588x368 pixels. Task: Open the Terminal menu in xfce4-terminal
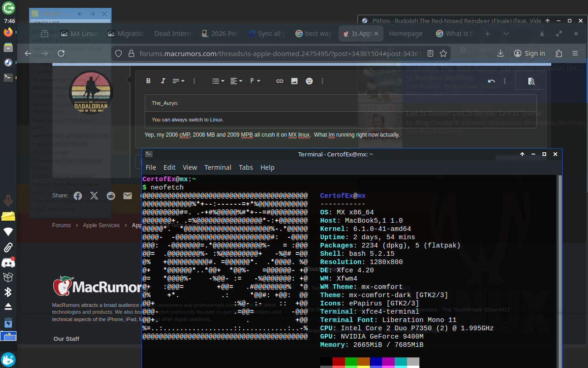[218, 167]
